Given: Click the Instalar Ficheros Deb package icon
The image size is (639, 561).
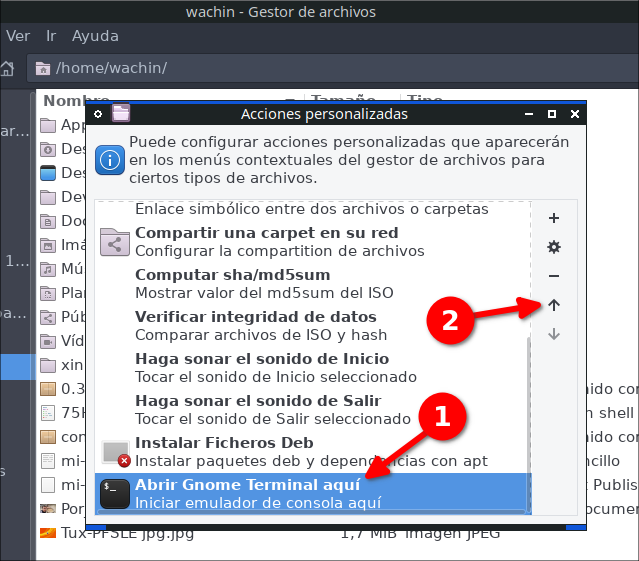Looking at the screenshot, I should click(116, 453).
